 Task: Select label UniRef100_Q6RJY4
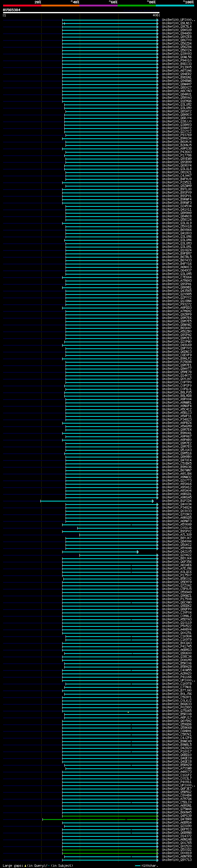pos(176,118)
